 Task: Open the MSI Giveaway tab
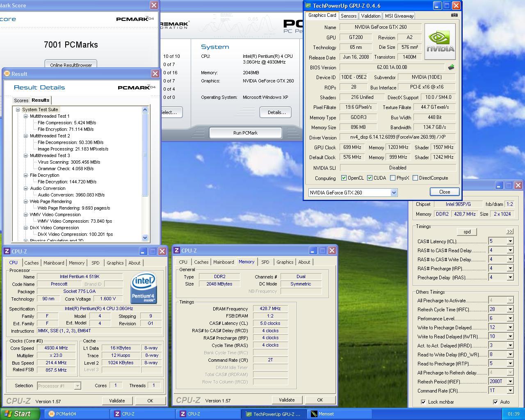(399, 16)
